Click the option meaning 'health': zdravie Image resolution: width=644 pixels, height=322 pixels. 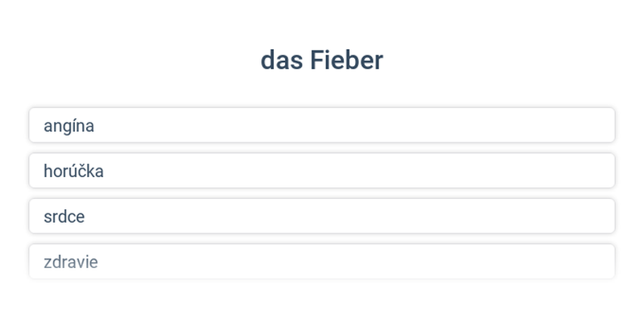tap(322, 261)
